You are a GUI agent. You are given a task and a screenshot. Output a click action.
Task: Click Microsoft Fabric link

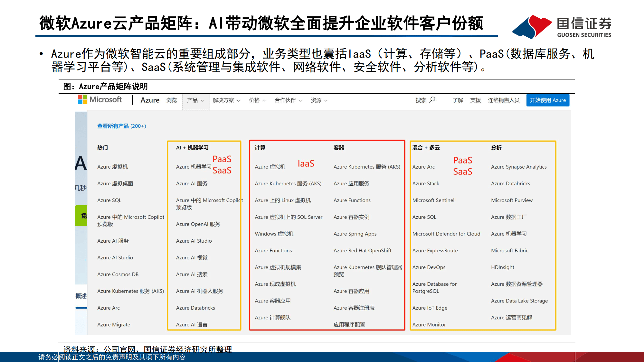[x=510, y=251]
